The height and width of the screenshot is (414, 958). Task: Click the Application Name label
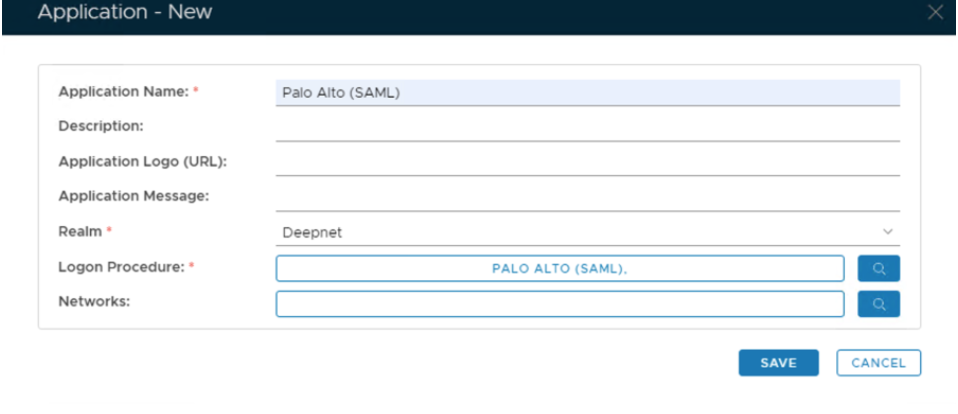(123, 92)
